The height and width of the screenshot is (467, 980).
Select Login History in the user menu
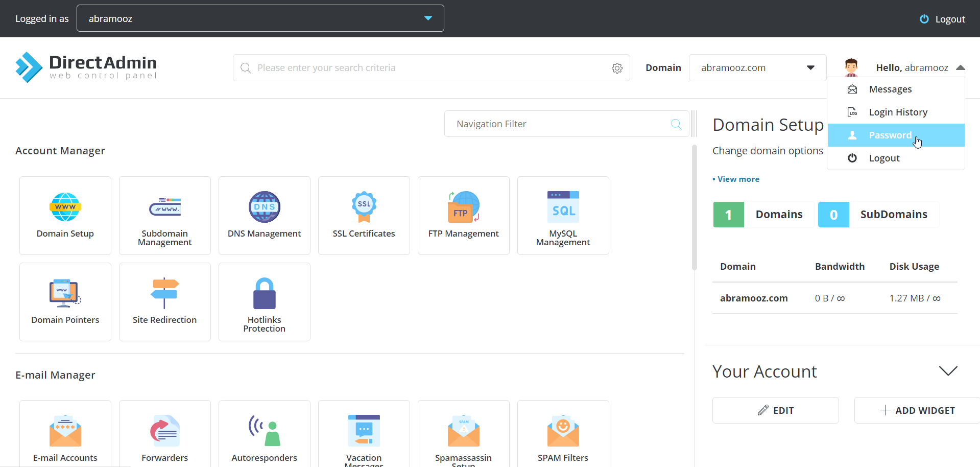(896, 112)
